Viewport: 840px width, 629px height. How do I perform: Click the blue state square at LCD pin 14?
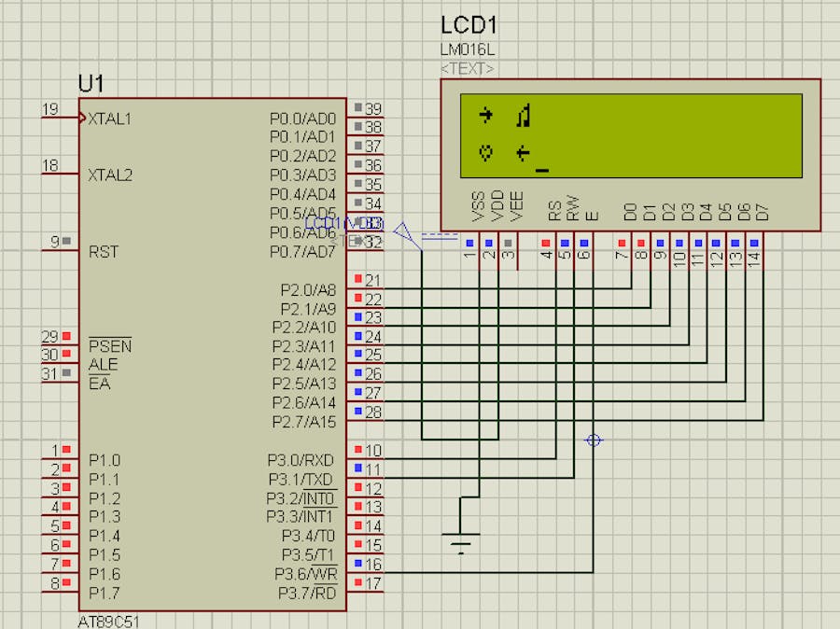point(754,243)
